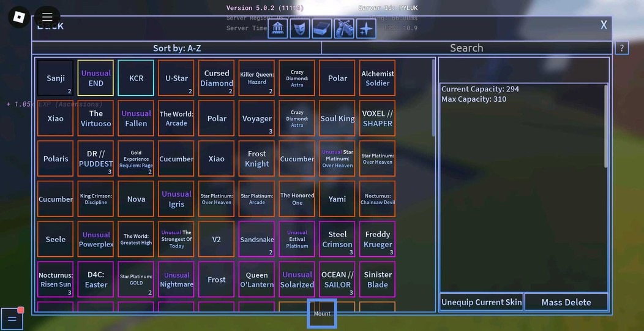Open The Honored One tile
This screenshot has height=331, width=644.
click(297, 199)
